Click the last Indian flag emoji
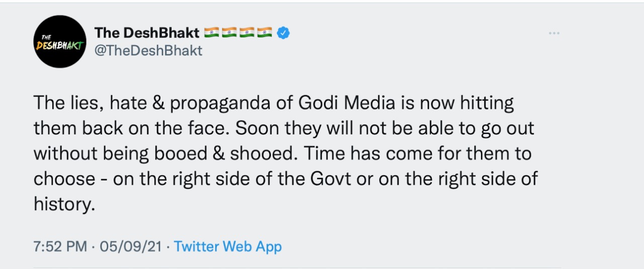The height and width of the screenshot is (269, 644). pyautogui.click(x=265, y=33)
